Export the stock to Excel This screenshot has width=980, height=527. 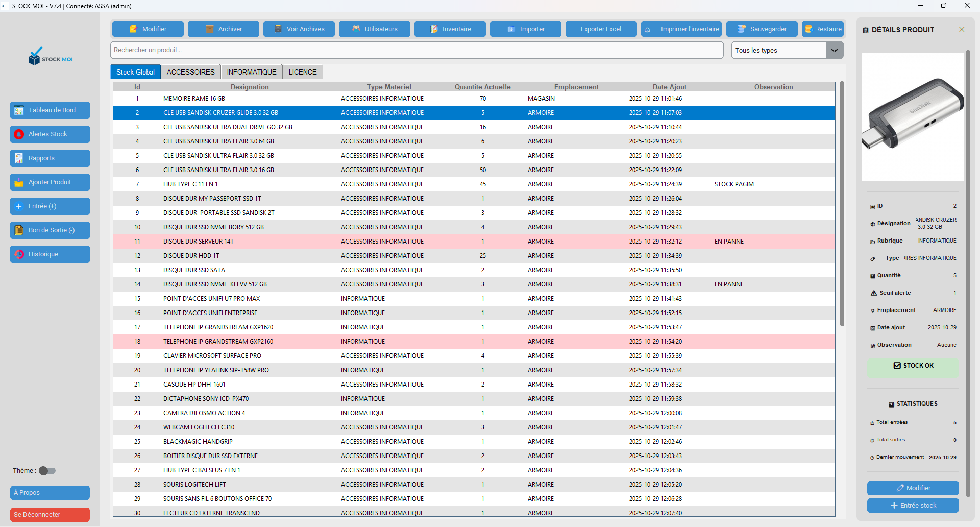click(x=601, y=29)
